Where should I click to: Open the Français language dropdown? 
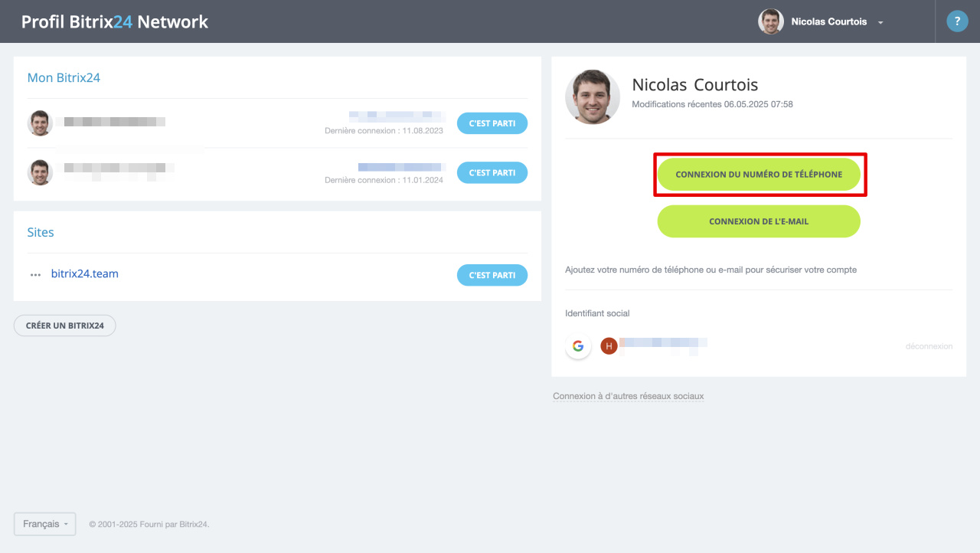pyautogui.click(x=44, y=524)
